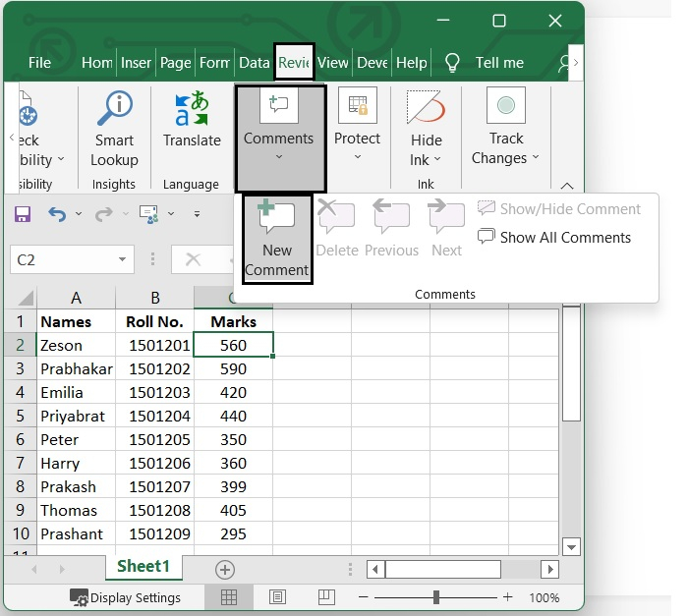Select the Normal view grid icon
This screenshot has width=688, height=616.
pos(229,597)
